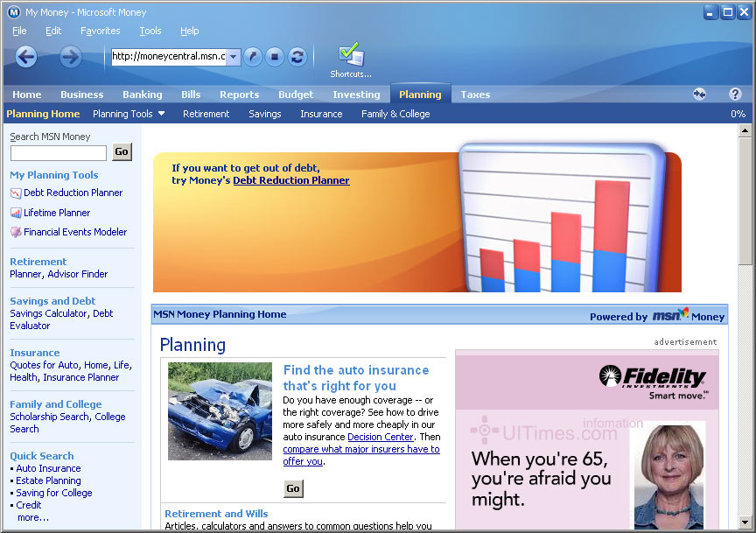Open the File menu
756x533 pixels.
point(19,31)
